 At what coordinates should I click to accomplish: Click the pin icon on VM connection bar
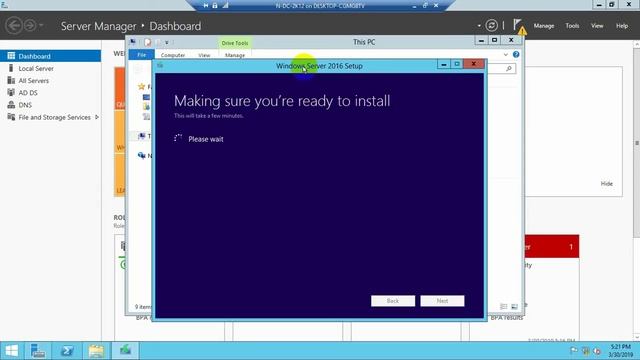click(x=206, y=6)
